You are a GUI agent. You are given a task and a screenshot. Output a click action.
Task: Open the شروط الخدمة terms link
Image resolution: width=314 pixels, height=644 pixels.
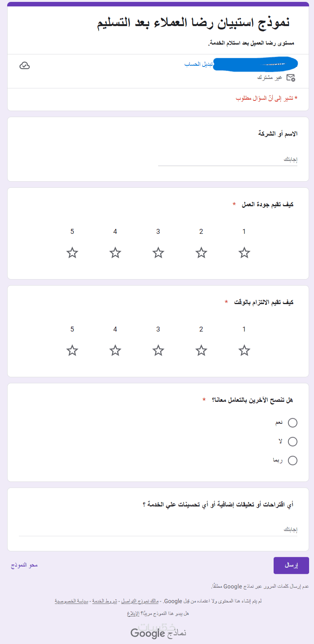point(105,601)
